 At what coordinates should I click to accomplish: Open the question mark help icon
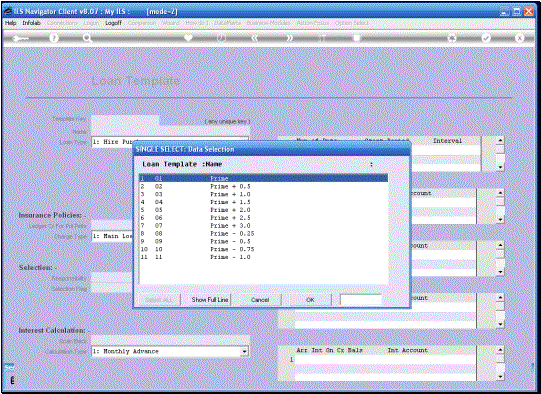pos(53,38)
